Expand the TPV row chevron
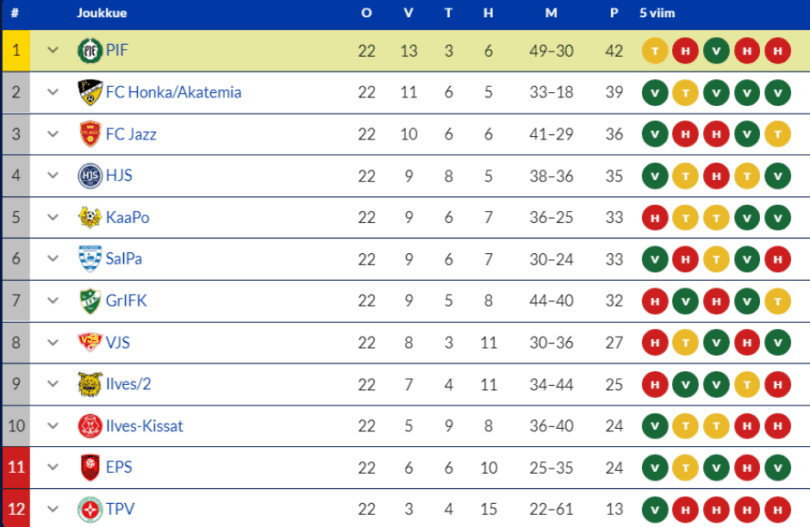 [53, 509]
